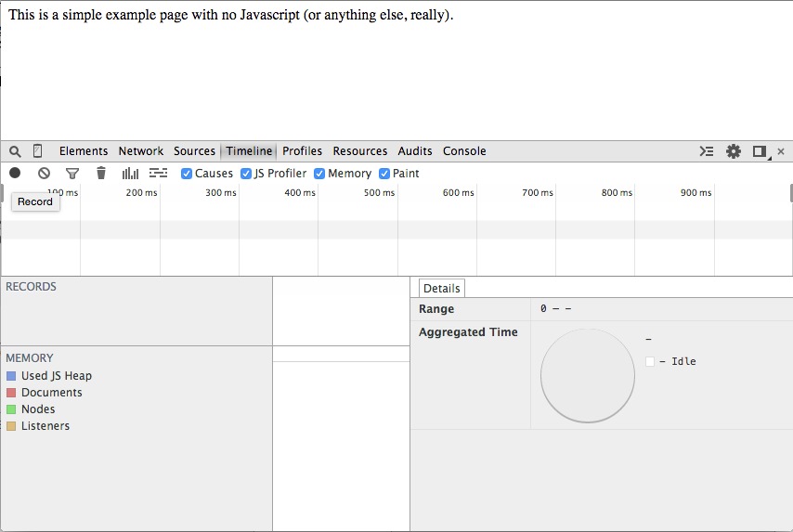Open the Elements tab
793x532 pixels.
[84, 151]
